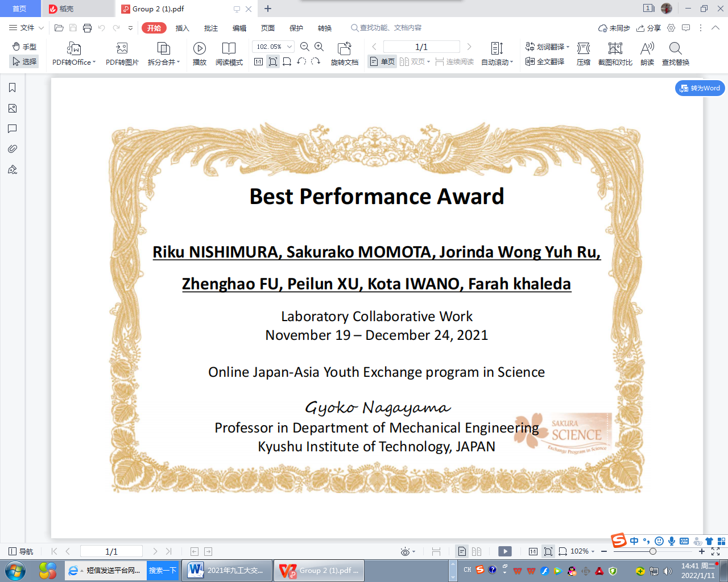Screen dimensions: 728x582
Task: Click the PDF转图片 (PDF to image) icon
Action: pos(122,49)
